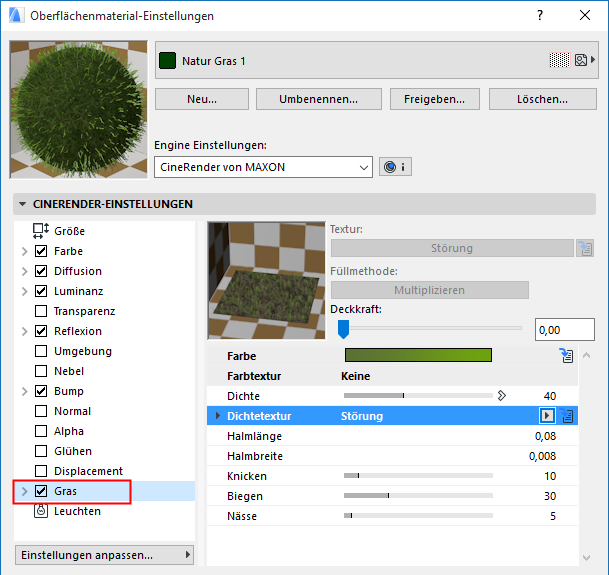Uncheck the Bump channel checkbox
Viewport: 609px width, 575px height.
pyautogui.click(x=41, y=391)
